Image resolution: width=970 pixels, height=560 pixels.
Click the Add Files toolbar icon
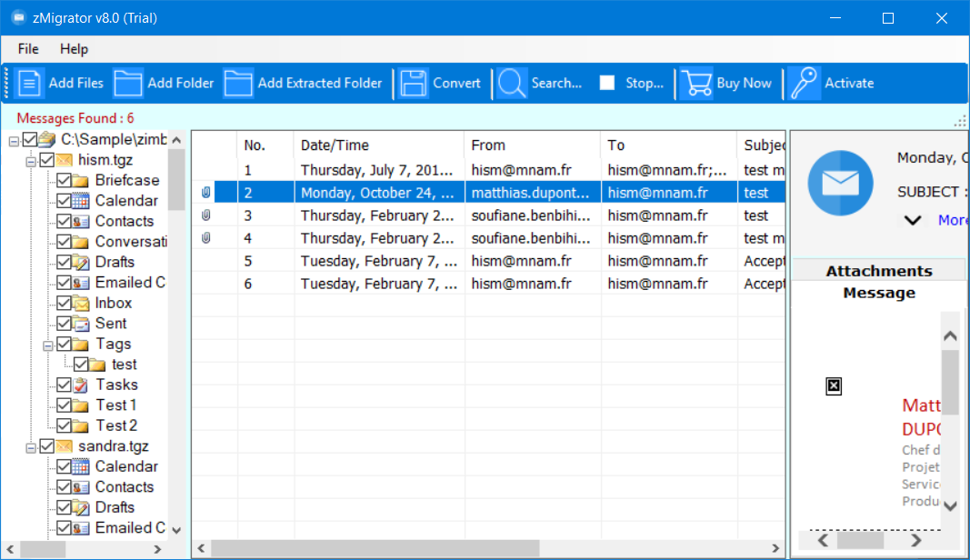click(28, 83)
